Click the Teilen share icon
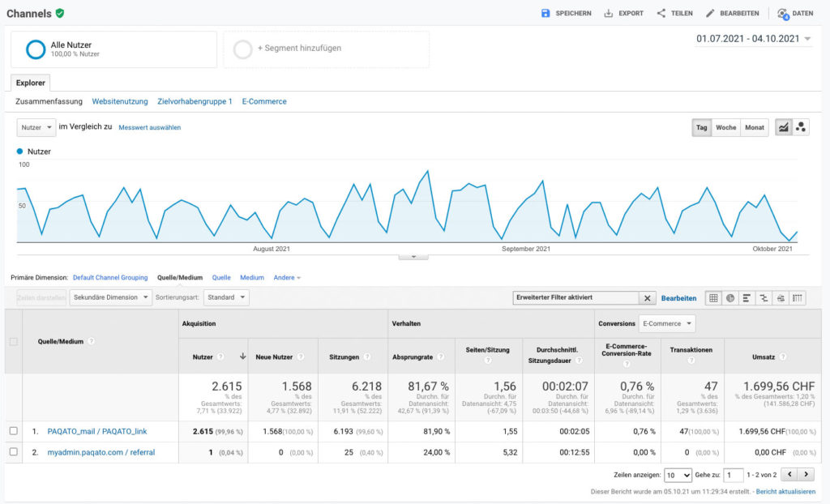 (x=661, y=13)
